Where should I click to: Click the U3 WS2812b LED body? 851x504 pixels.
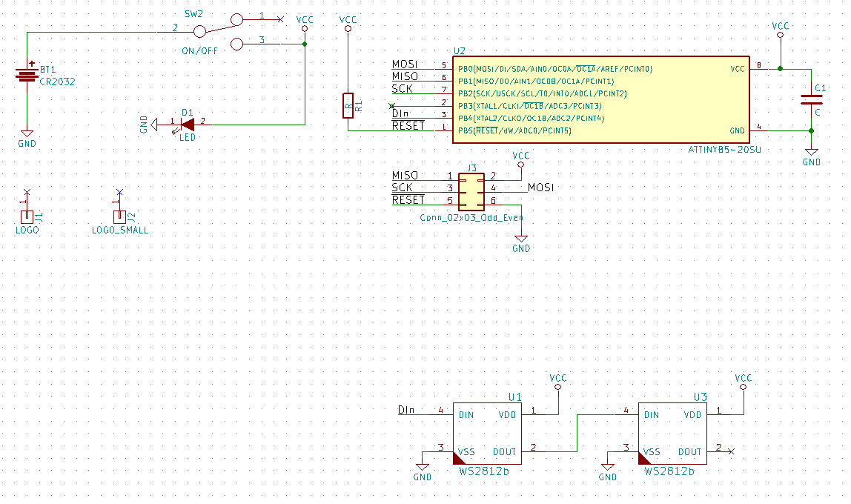(672, 434)
